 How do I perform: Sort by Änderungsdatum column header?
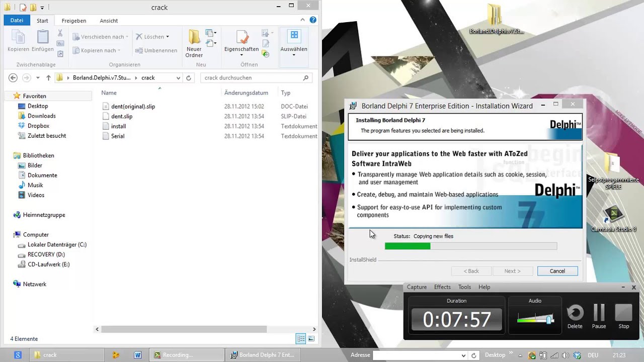click(246, 93)
